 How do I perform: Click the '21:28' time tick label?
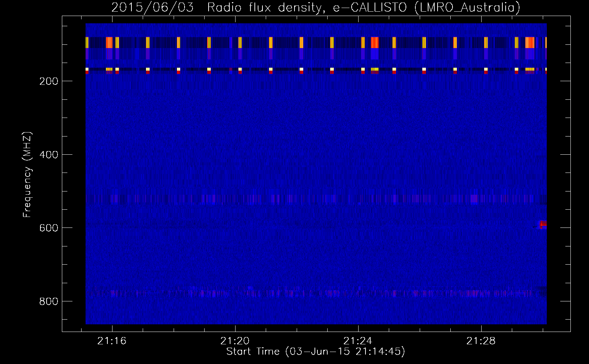pyautogui.click(x=481, y=341)
